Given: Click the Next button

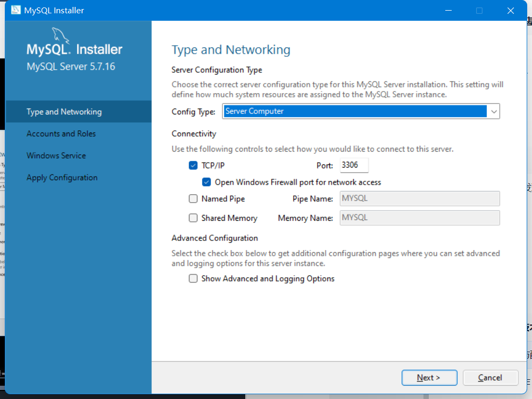Looking at the screenshot, I should click(429, 378).
